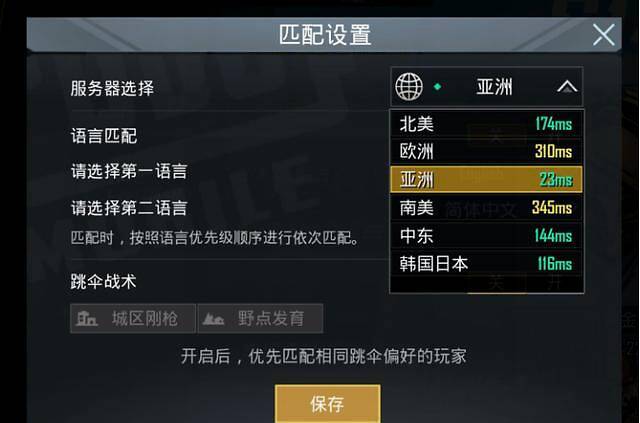This screenshot has width=640, height=423.
Task: Click the green status dot beside 亚洲
Action: [437, 87]
